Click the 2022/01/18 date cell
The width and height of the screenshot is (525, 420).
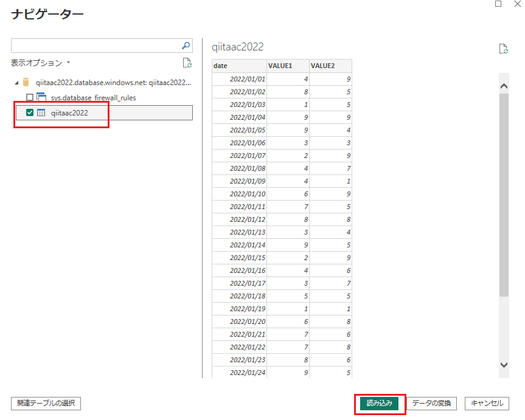239,296
